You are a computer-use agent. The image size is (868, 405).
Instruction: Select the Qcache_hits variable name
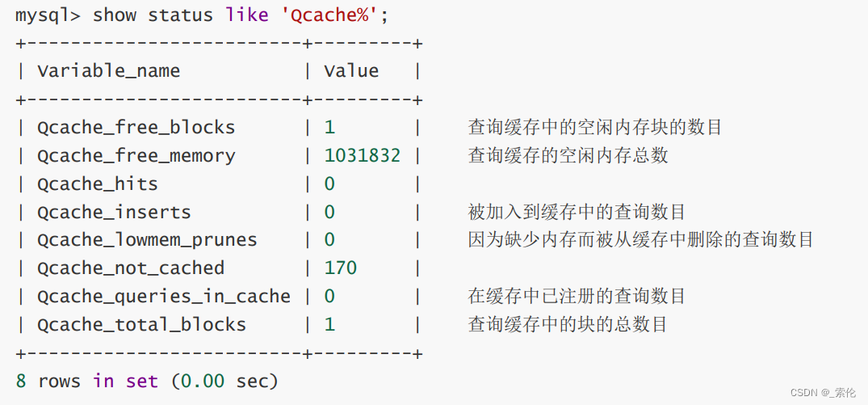click(x=97, y=184)
